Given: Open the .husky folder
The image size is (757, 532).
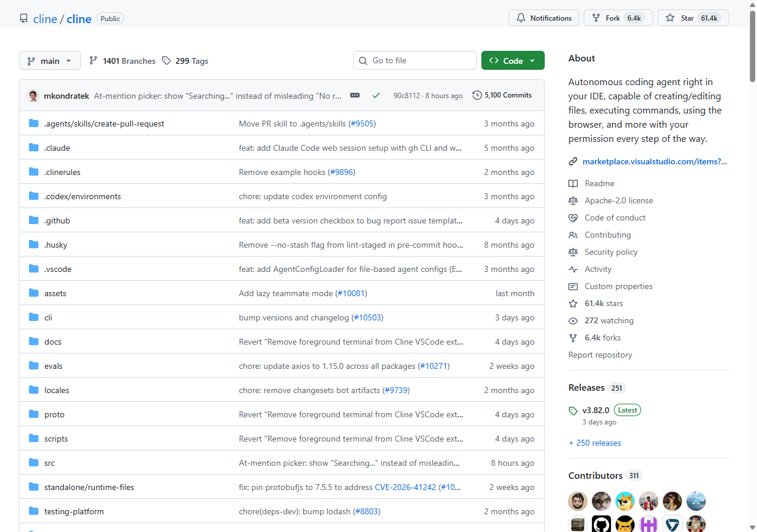Looking at the screenshot, I should [56, 245].
